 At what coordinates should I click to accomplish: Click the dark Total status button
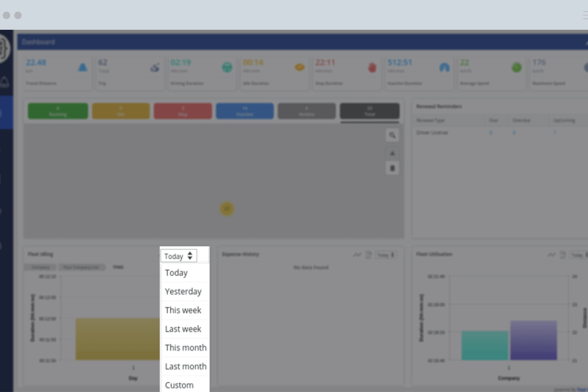(x=369, y=111)
